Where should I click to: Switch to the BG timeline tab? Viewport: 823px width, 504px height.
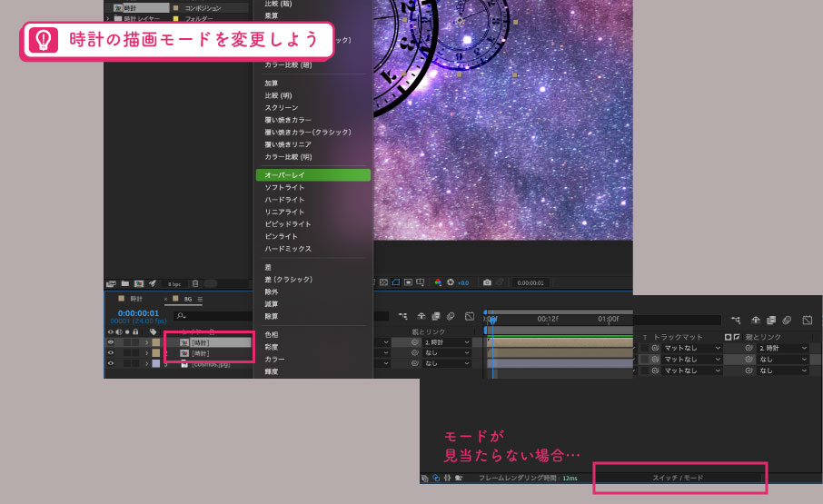pos(187,299)
